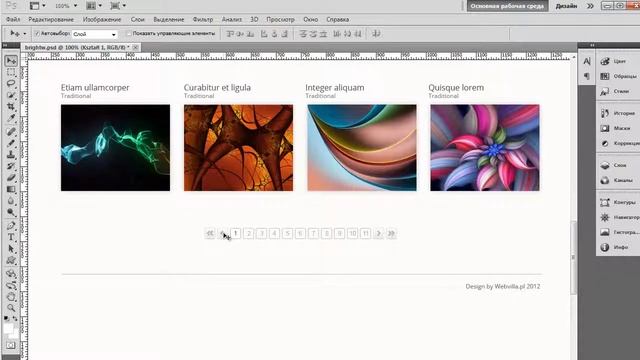Select the Zoom tool in the toolbox
The height and width of the screenshot is (360, 640).
coord(11,308)
